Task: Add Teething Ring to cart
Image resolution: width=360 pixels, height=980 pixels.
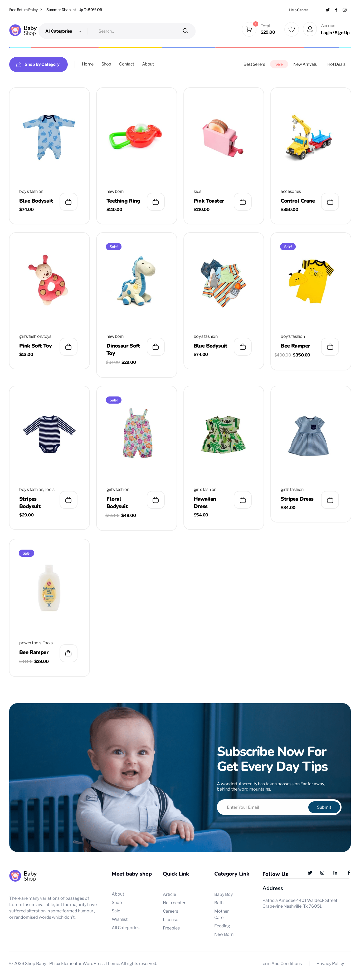Action: point(155,202)
